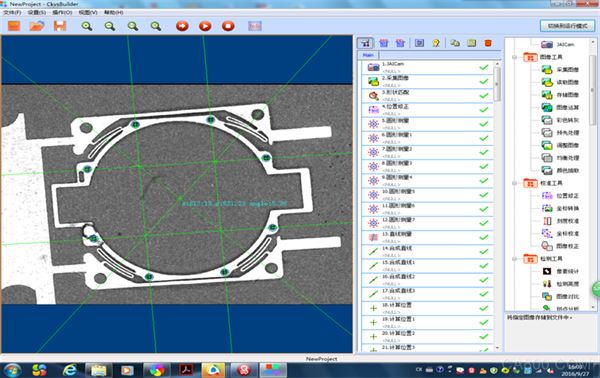Open a project with the folder icon
Image resolution: width=600 pixels, height=378 pixels.
[37, 26]
